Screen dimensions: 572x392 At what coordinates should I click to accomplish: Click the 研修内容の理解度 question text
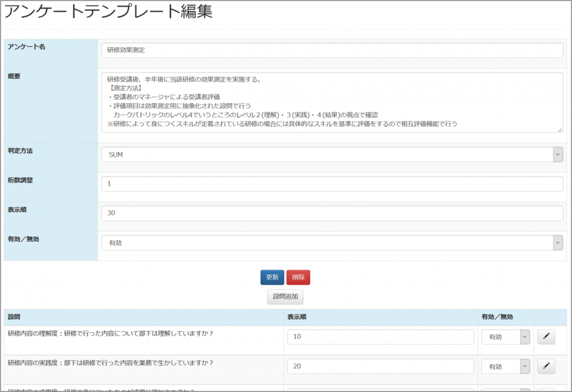pyautogui.click(x=110, y=333)
